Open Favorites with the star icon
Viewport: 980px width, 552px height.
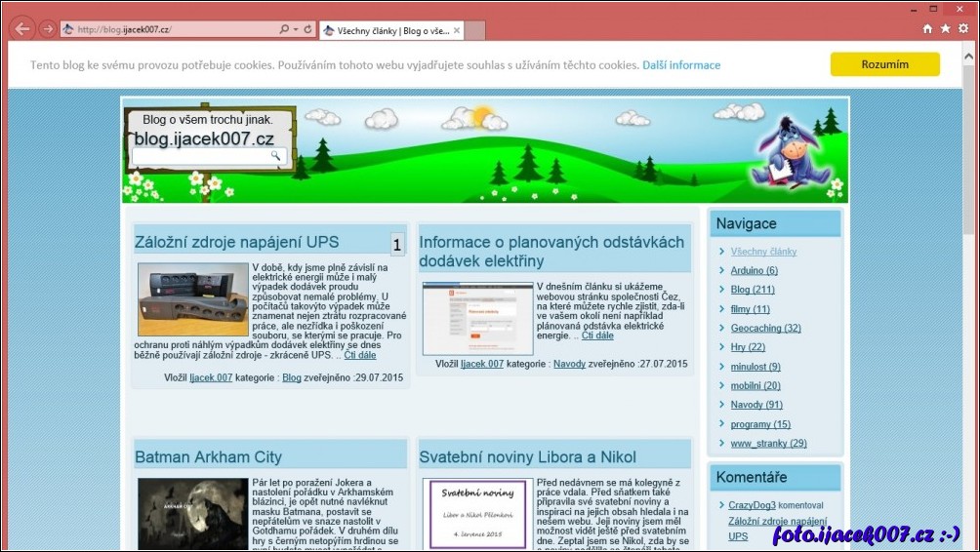tap(945, 29)
